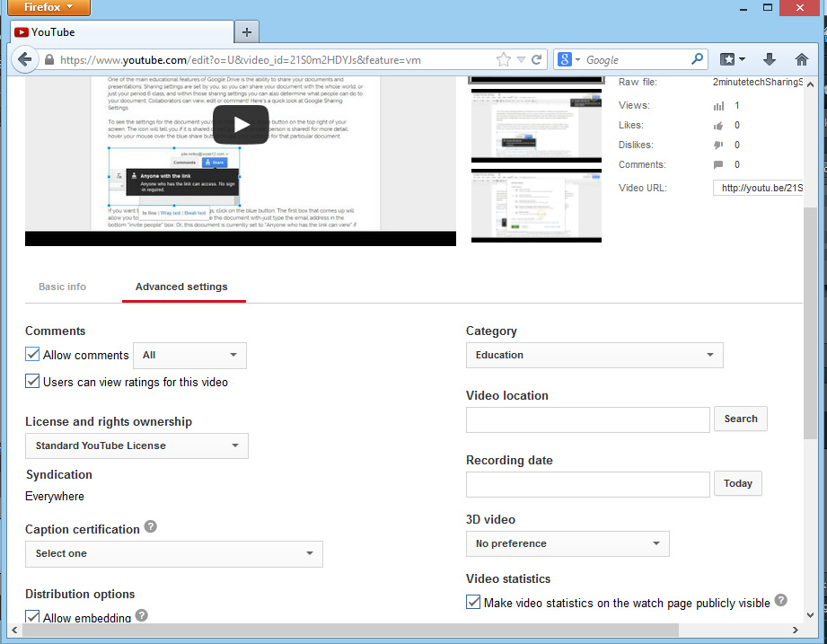Click the Search location button
This screenshot has width=827, height=644.
coord(741,419)
